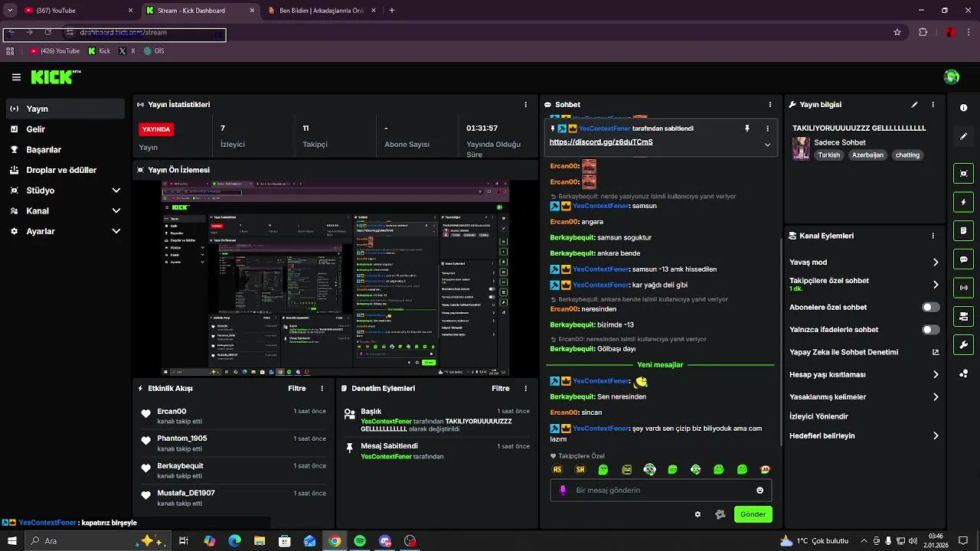Unpin the pinned chat message
The width and height of the screenshot is (980, 551).
tap(747, 129)
